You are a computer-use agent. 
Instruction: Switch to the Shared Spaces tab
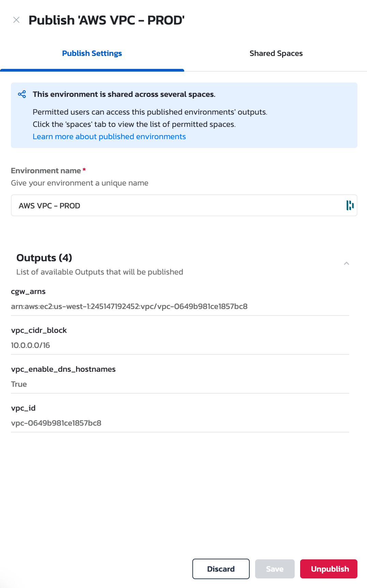[276, 53]
